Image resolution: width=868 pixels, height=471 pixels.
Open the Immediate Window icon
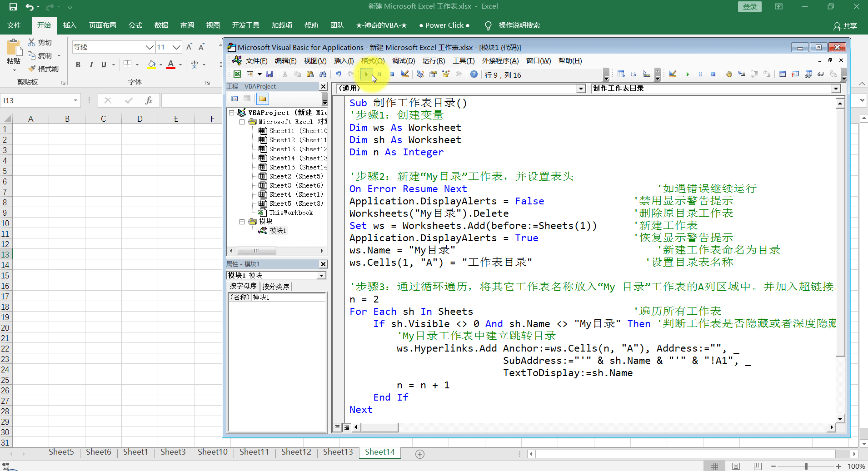click(795, 74)
